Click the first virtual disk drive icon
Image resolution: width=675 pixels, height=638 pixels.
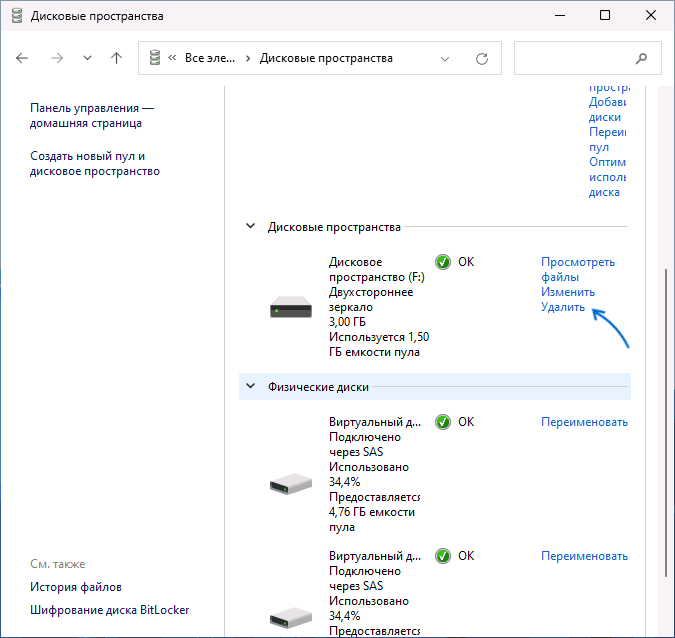pyautogui.click(x=291, y=484)
